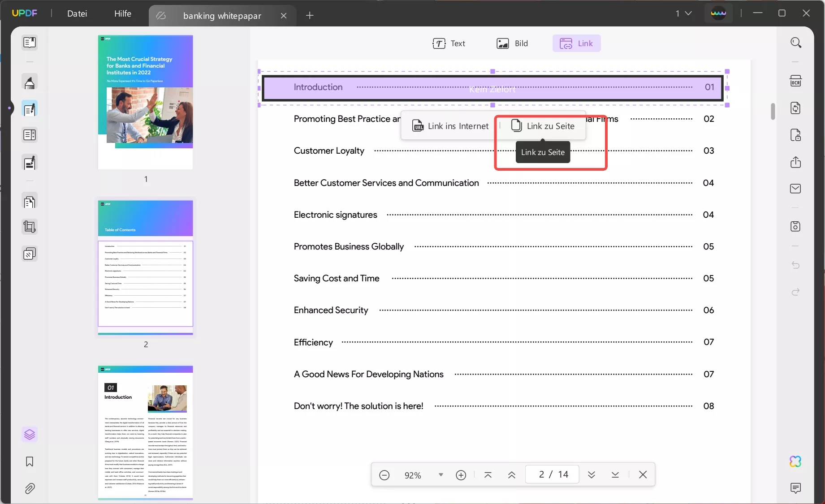Click the Efficiency entry
This screenshot has height=504, width=825.
click(313, 342)
